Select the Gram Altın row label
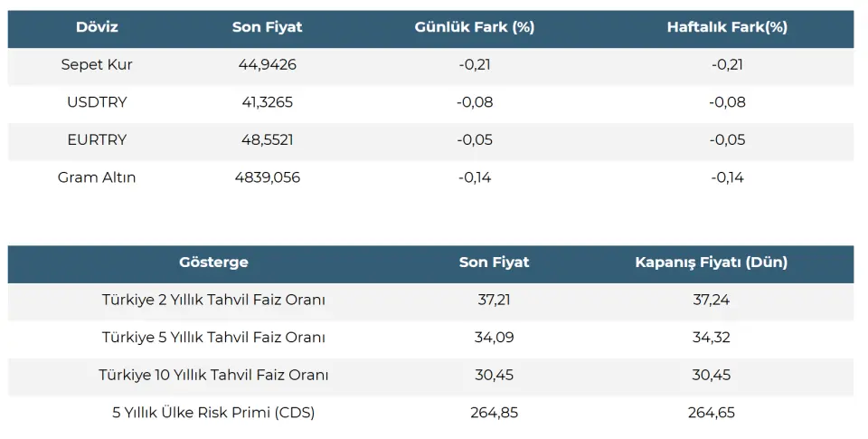Viewport: 868px width, 439px height. click(97, 177)
